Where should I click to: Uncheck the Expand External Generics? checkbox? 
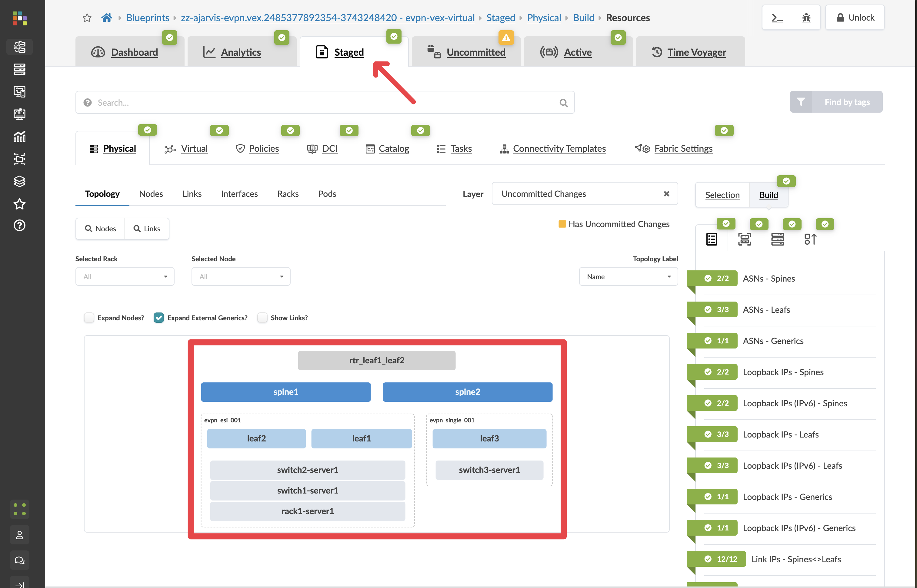(x=159, y=317)
